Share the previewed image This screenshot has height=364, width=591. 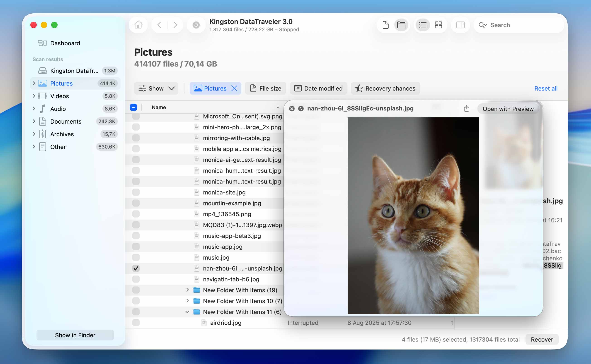click(466, 109)
